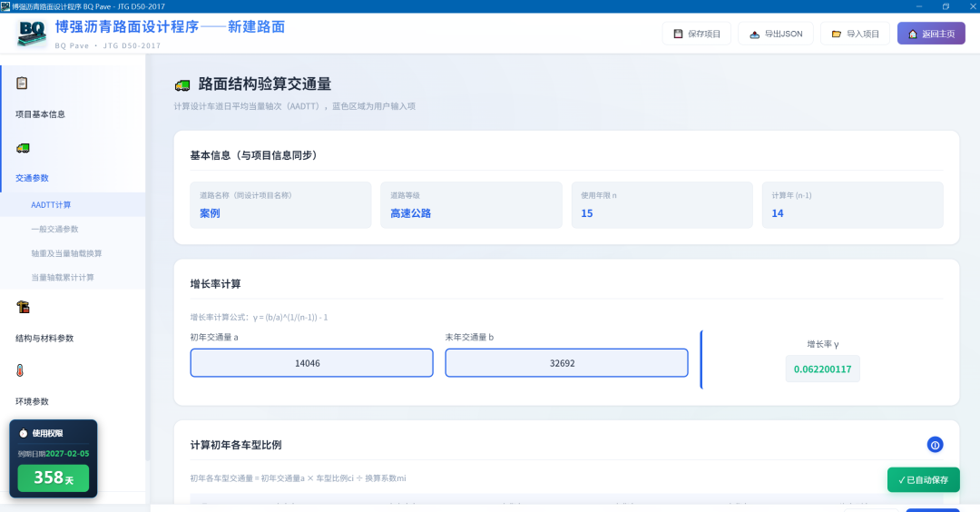Screen dimensions: 980x512
Task: Click the folder icon in 导入项目
Action: 837,34
